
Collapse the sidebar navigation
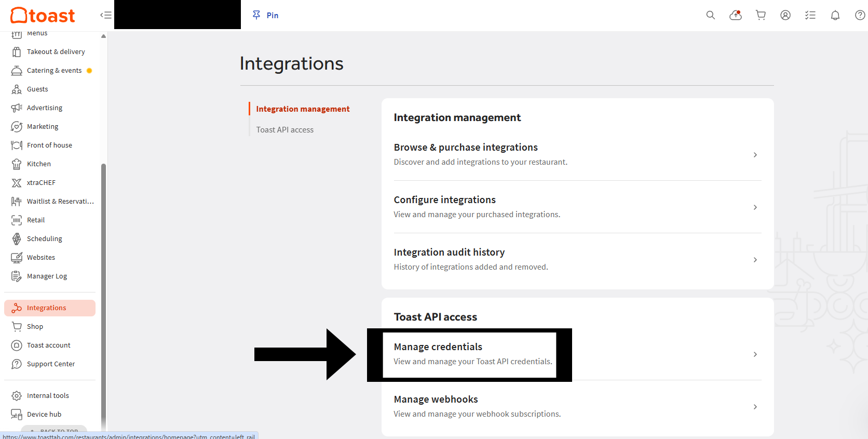pyautogui.click(x=106, y=15)
